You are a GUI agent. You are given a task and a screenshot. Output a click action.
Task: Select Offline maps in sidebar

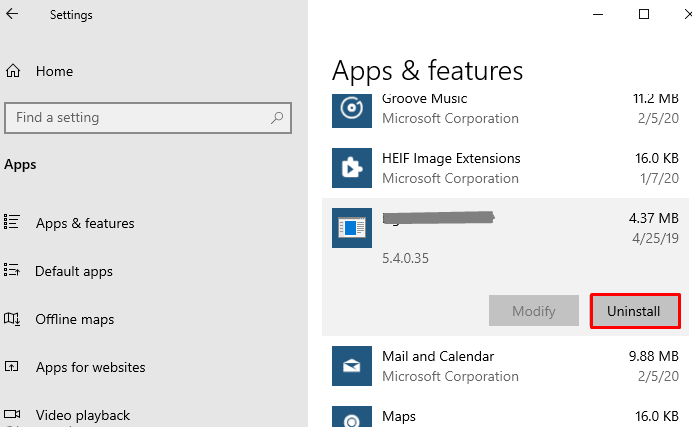[x=74, y=319]
